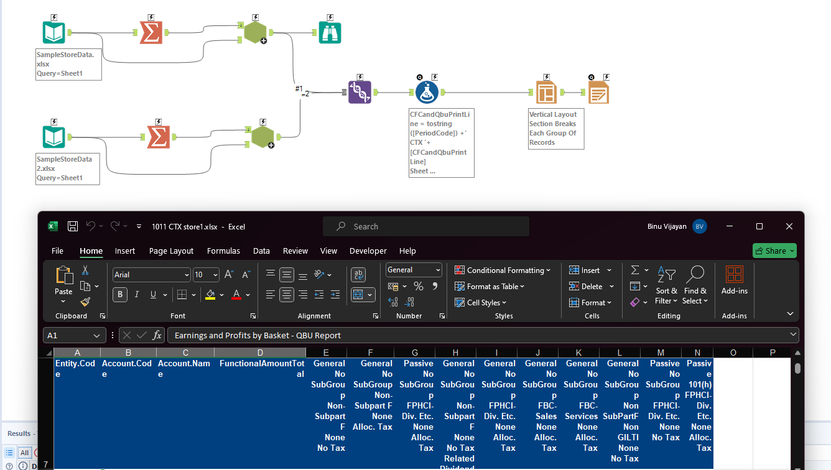This screenshot has width=831, height=470.
Task: Select the Input Data tool for SampleStoreData.xlsx
Action: (54, 33)
